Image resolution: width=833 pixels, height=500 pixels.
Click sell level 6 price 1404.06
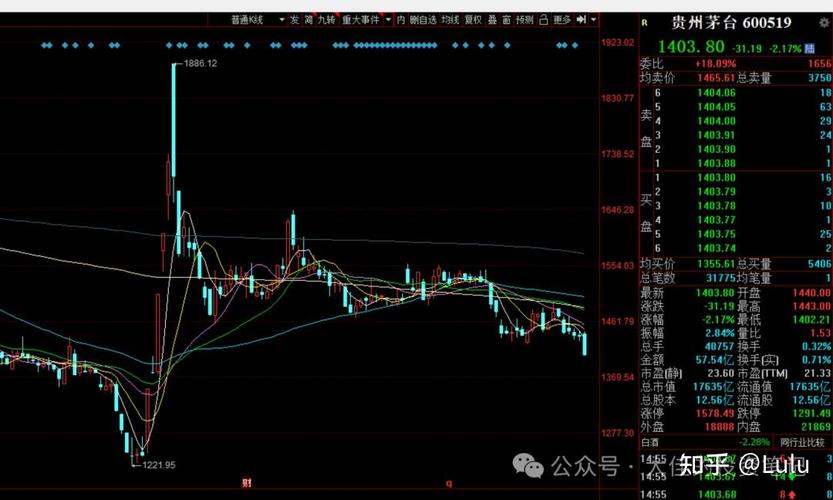(x=716, y=92)
